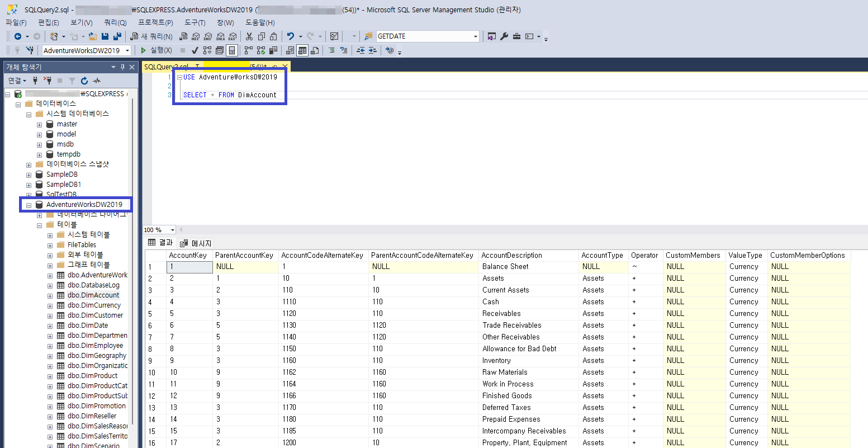Click the AccountDescription column header
868x448 pixels.
(529, 256)
